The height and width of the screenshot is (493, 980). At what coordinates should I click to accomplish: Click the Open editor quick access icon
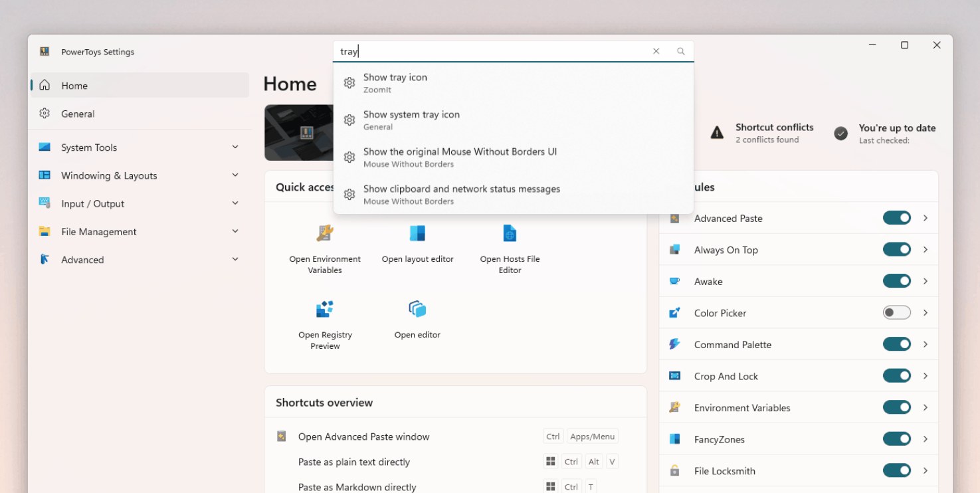[x=417, y=310]
